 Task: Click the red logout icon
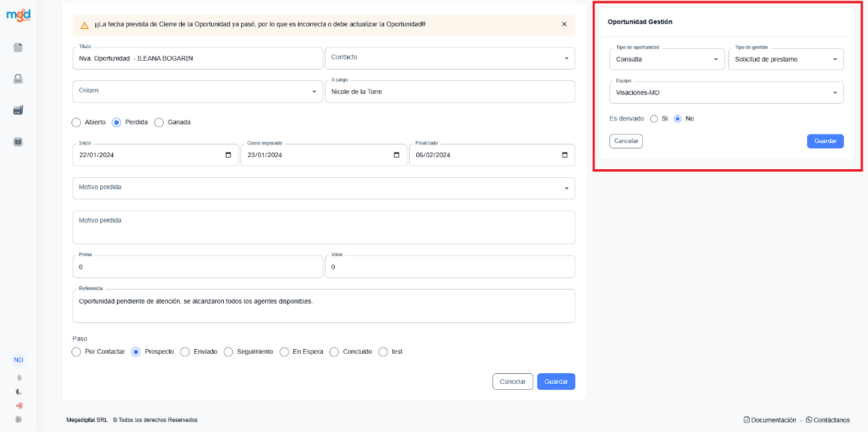tap(19, 406)
